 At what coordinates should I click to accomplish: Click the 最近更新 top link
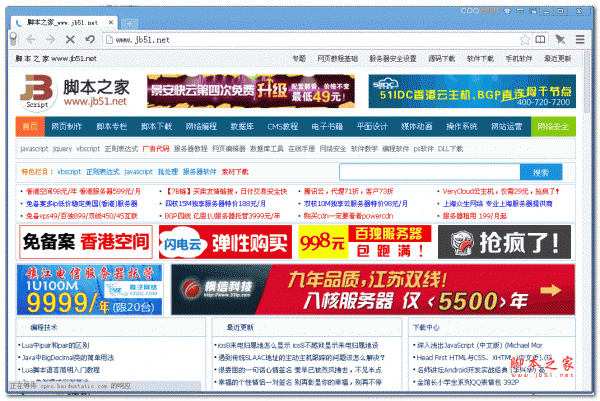tap(558, 59)
